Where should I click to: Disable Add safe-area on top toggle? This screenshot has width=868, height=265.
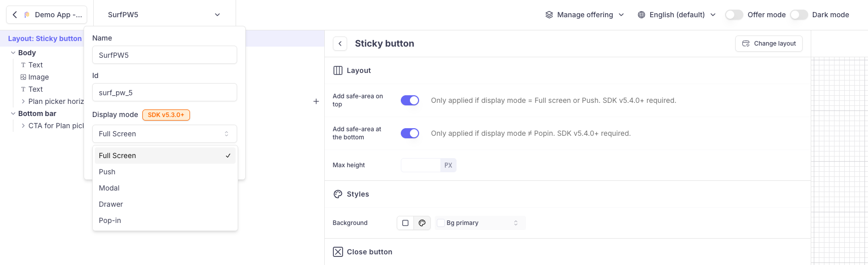[x=410, y=100]
